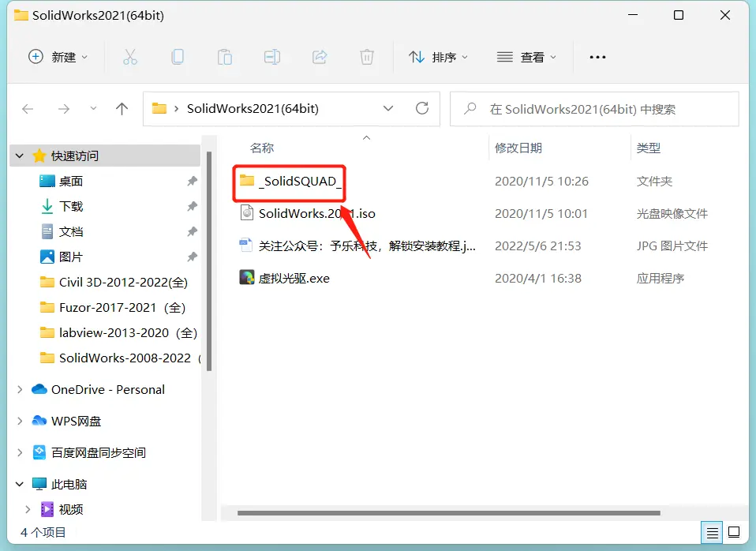Viewport: 756px width, 551px height.
Task: Click date 2022/5/6 21:53 cell
Action: [537, 246]
